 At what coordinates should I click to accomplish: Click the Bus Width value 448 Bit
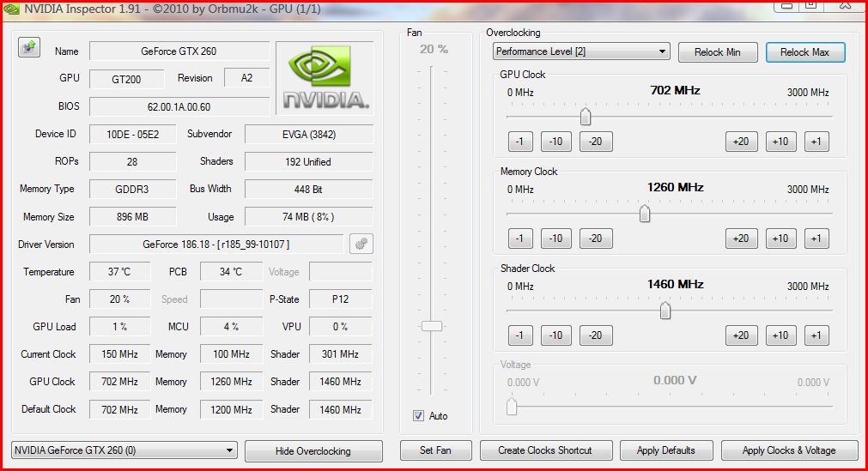pyautogui.click(x=309, y=190)
